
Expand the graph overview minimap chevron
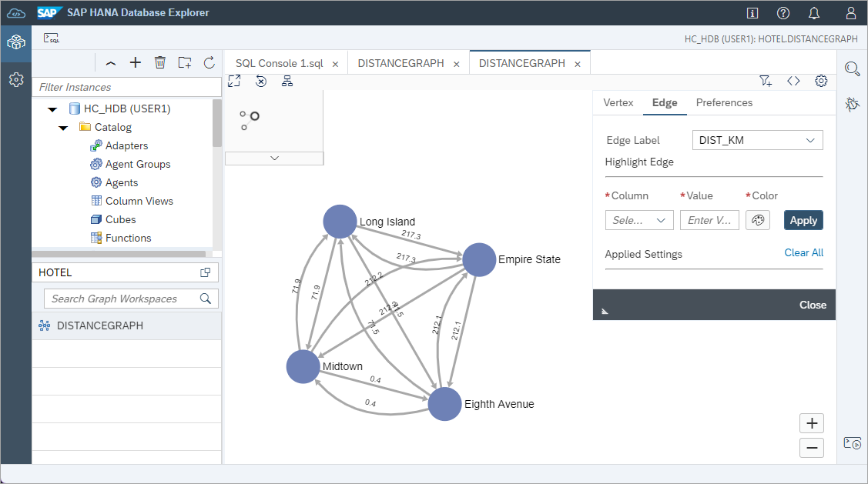coord(274,159)
